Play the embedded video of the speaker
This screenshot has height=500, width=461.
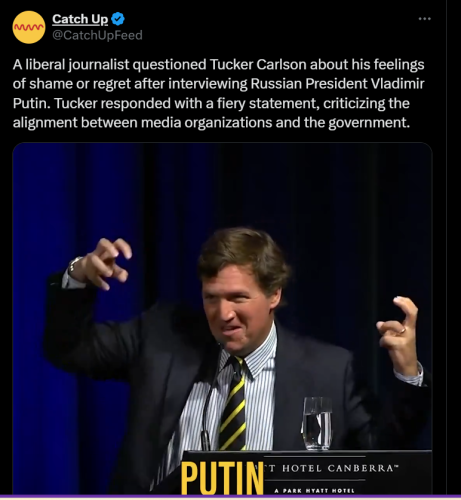tap(222, 318)
